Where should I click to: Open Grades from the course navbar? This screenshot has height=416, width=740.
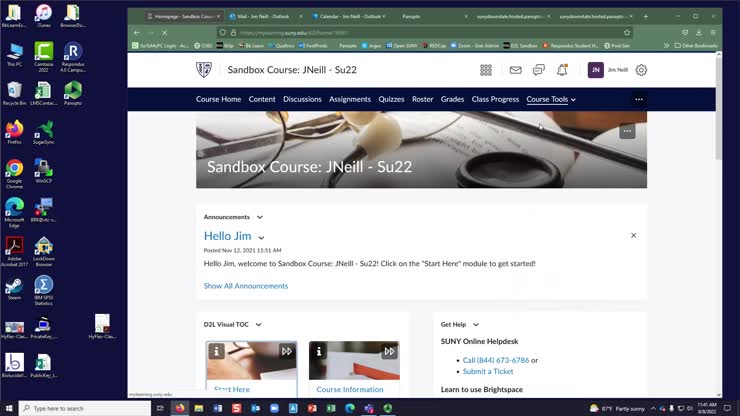pos(452,100)
